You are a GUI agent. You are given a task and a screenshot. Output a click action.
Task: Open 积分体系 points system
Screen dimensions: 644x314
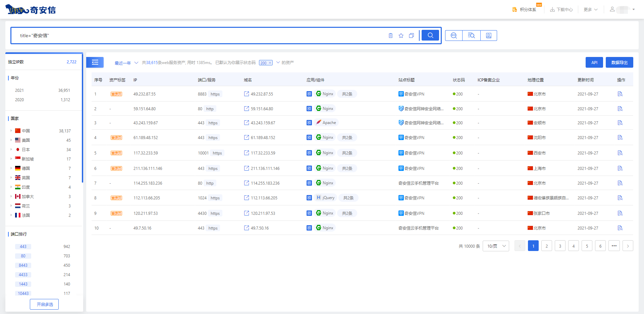pyautogui.click(x=524, y=10)
